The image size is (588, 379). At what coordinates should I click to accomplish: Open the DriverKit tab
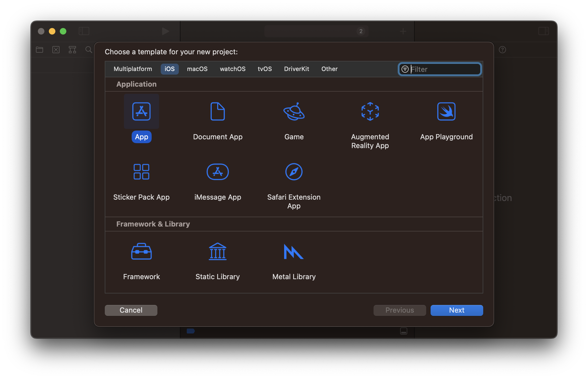296,69
